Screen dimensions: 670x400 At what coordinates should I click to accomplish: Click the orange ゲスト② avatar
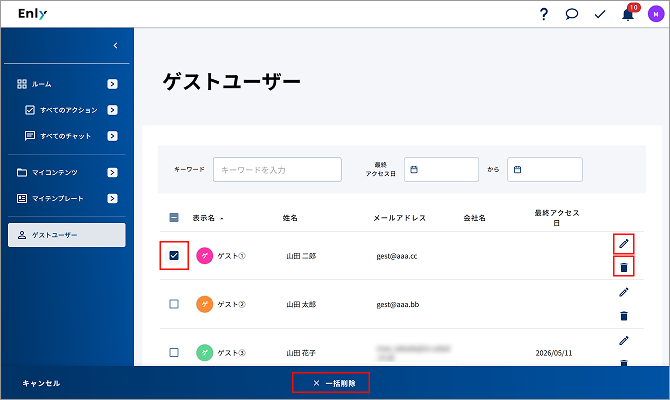tap(205, 304)
